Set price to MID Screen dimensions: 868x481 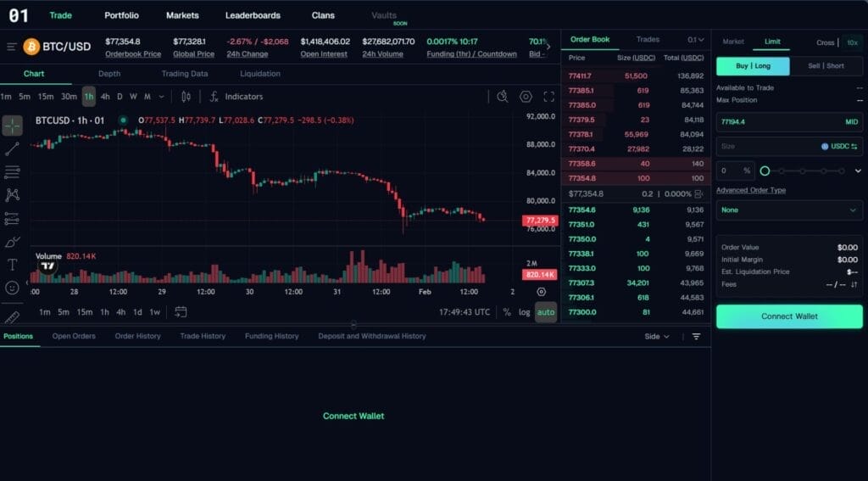851,122
